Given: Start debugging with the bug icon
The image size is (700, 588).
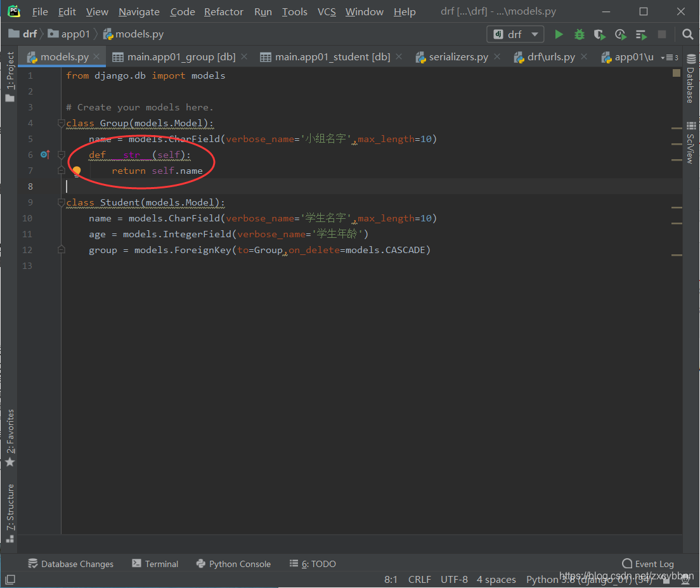Looking at the screenshot, I should (579, 34).
